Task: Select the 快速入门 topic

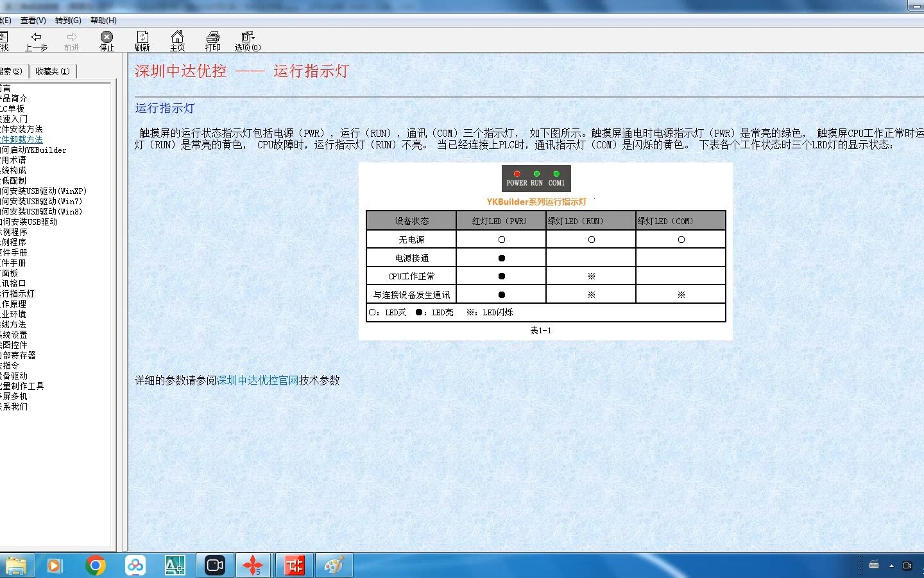Action: [13, 119]
